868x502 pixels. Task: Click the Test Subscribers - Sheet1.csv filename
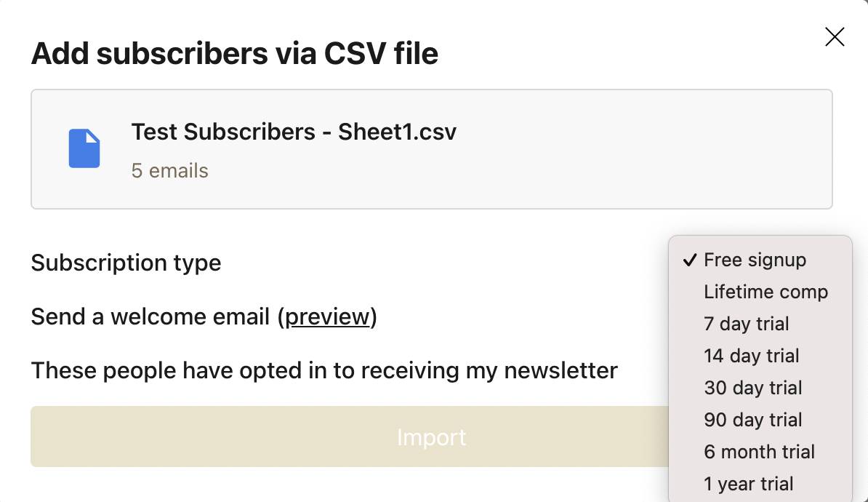(294, 132)
